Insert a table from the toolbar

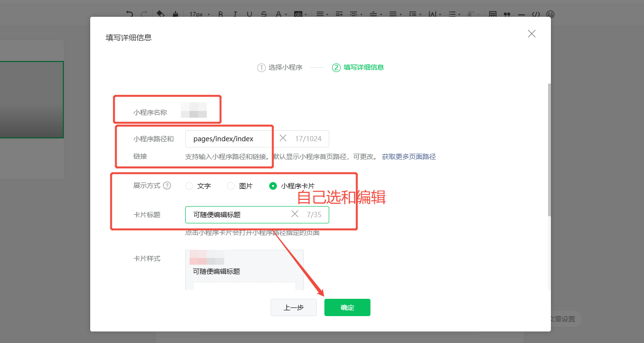[493, 14]
